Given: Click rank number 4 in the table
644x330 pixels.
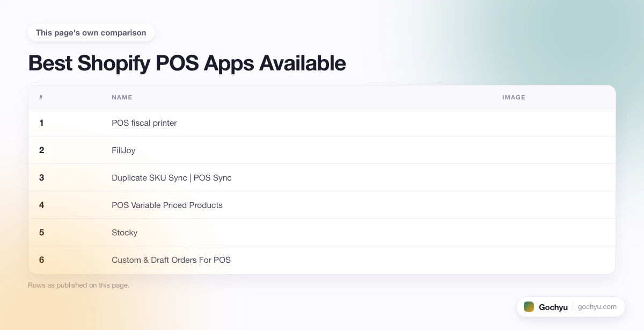Looking at the screenshot, I should click(41, 205).
